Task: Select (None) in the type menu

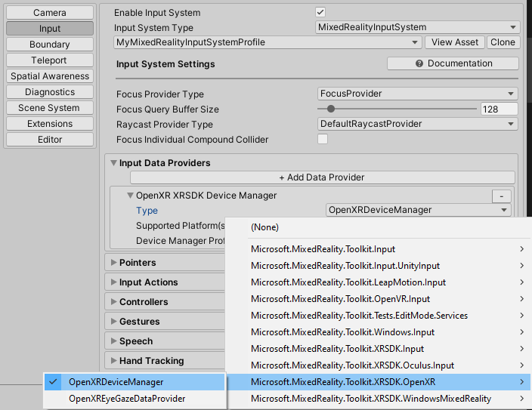Action: tap(379, 227)
